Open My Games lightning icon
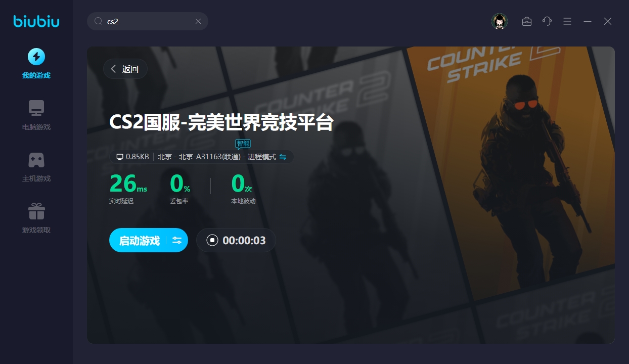The width and height of the screenshot is (629, 364). pos(36,57)
